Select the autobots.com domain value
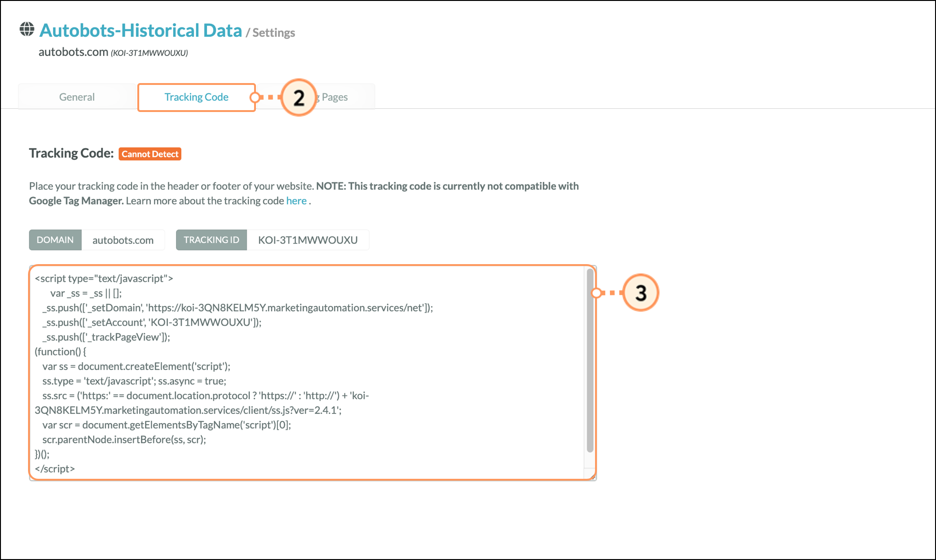 click(x=123, y=240)
